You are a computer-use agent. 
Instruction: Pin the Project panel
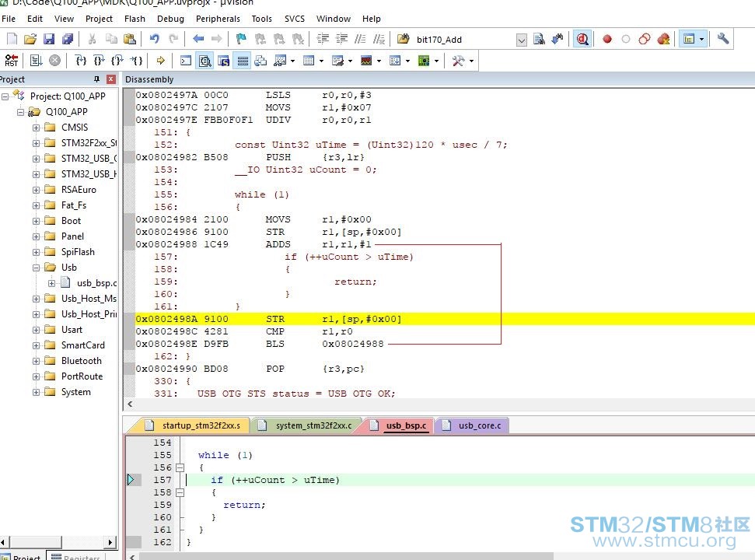96,79
